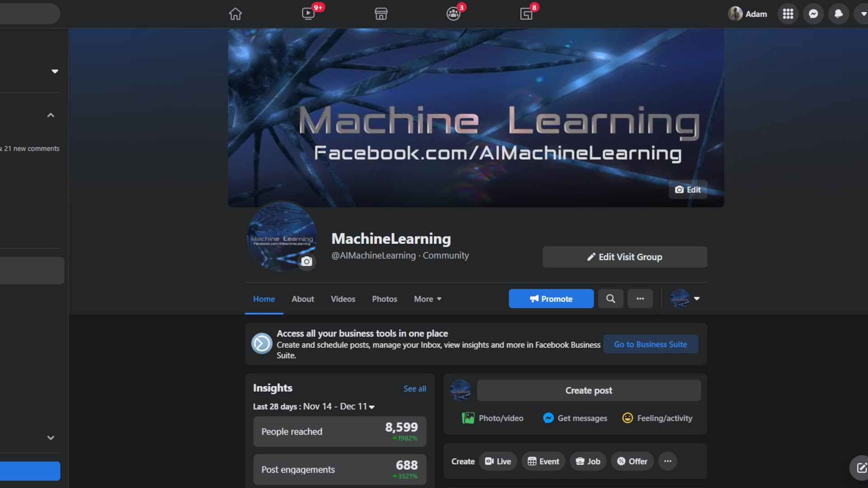The height and width of the screenshot is (488, 868).
Task: Create a Job post
Action: coord(588,461)
